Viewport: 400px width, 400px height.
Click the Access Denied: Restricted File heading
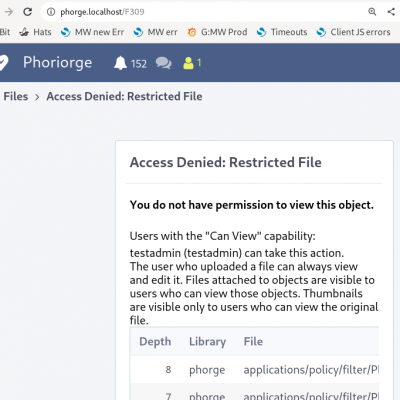click(x=226, y=162)
